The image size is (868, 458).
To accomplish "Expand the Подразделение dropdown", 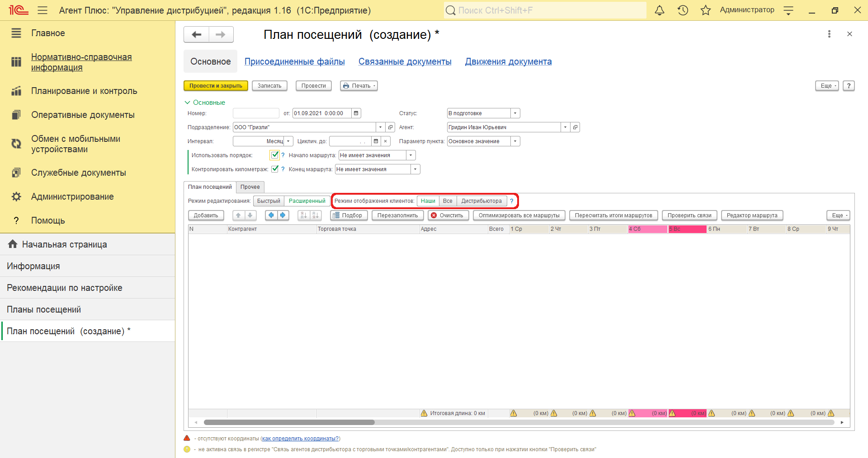I will 381,127.
